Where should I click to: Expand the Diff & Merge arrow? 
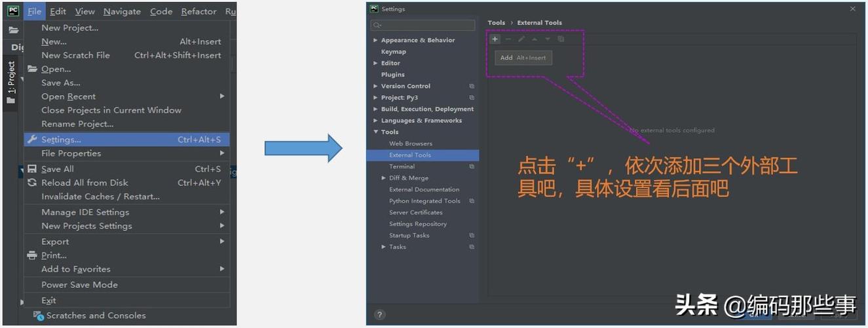coord(384,178)
